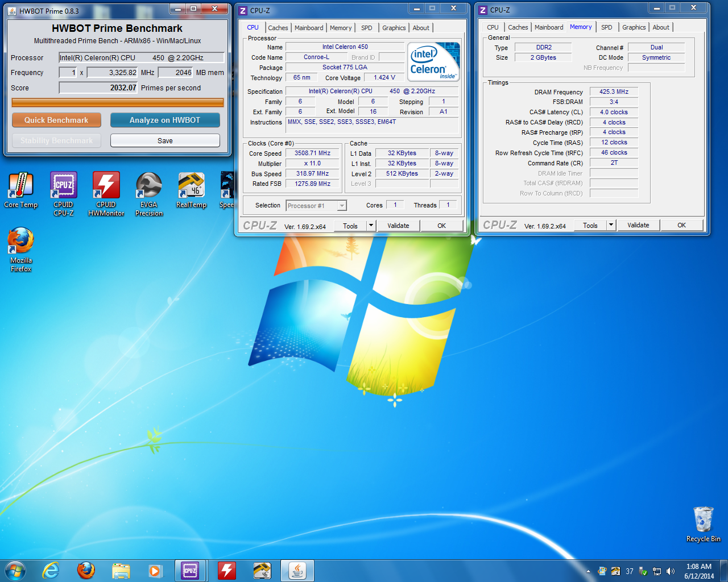Open Caches tab in right CPU-Z window
Viewport: 728px width, 582px height.
[518, 27]
